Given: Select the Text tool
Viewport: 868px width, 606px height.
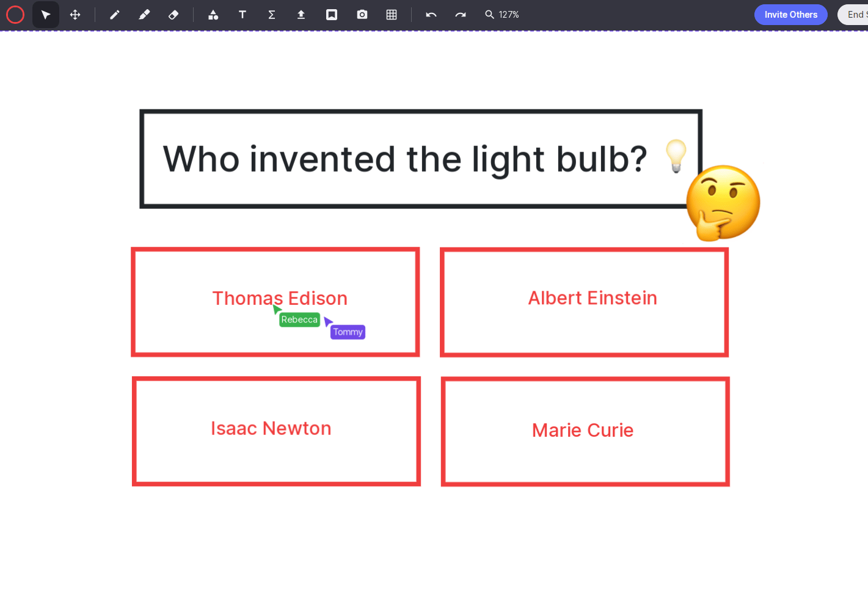Looking at the screenshot, I should click(x=243, y=15).
